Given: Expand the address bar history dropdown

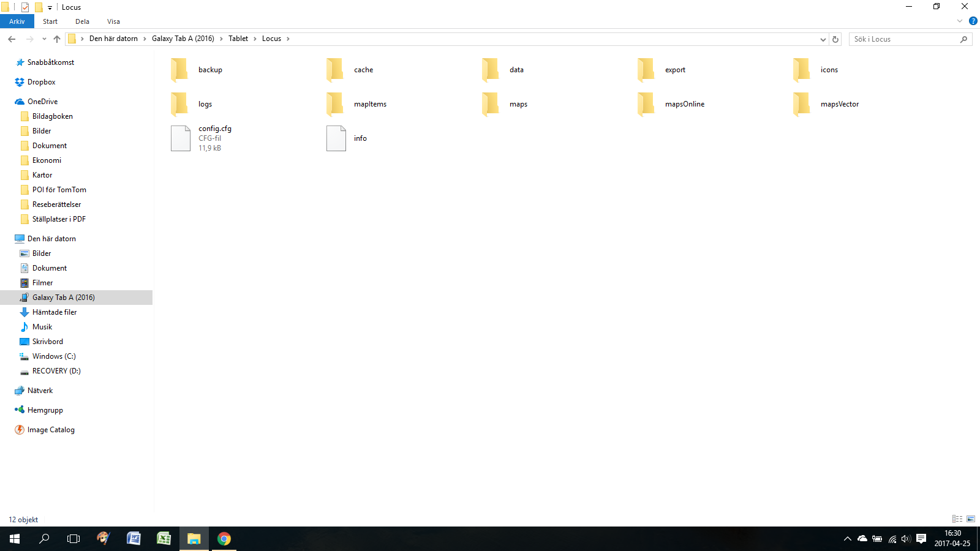Looking at the screenshot, I should pos(823,39).
